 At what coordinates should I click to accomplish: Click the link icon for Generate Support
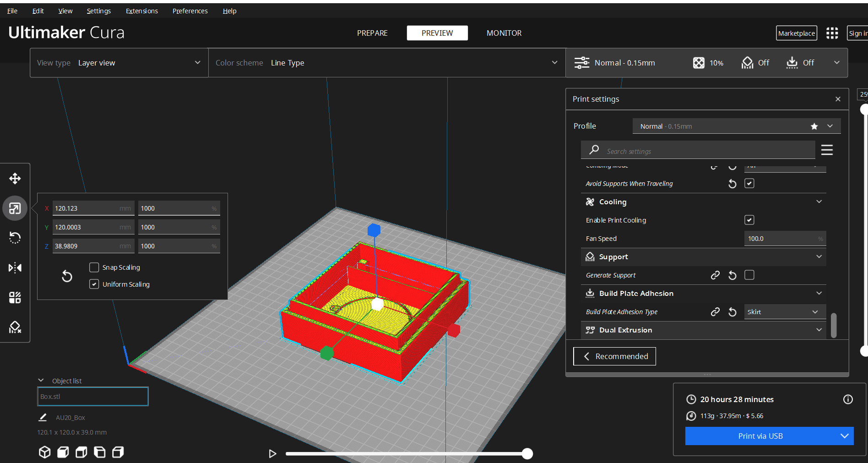[715, 275]
